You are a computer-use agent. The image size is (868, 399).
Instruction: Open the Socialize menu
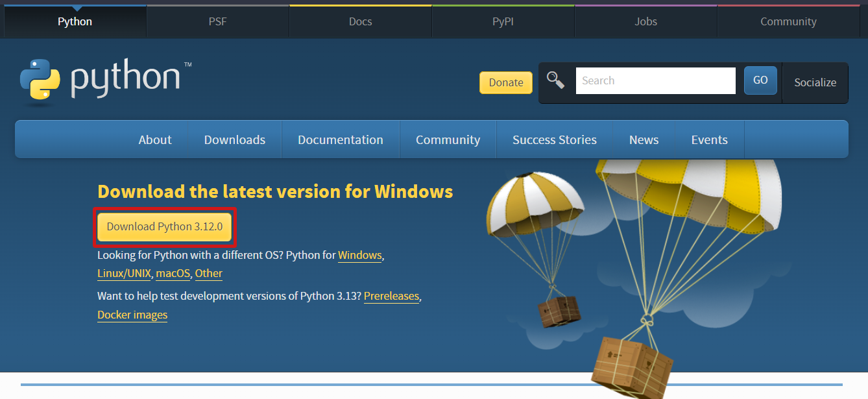[815, 82]
